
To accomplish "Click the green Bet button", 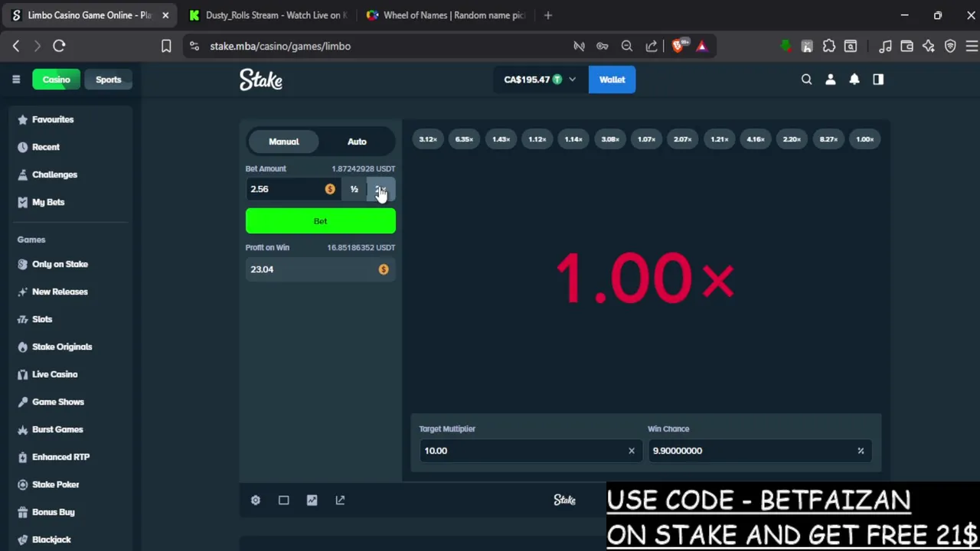I will (320, 221).
